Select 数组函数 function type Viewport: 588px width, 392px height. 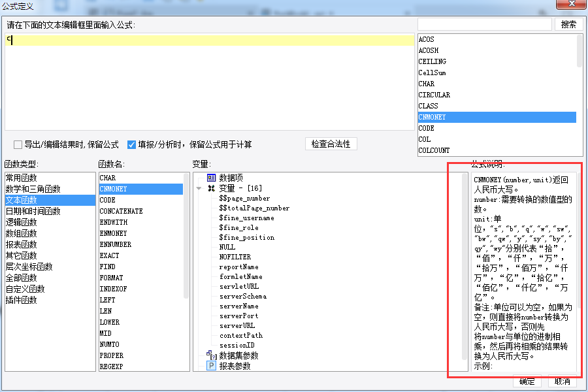point(50,233)
